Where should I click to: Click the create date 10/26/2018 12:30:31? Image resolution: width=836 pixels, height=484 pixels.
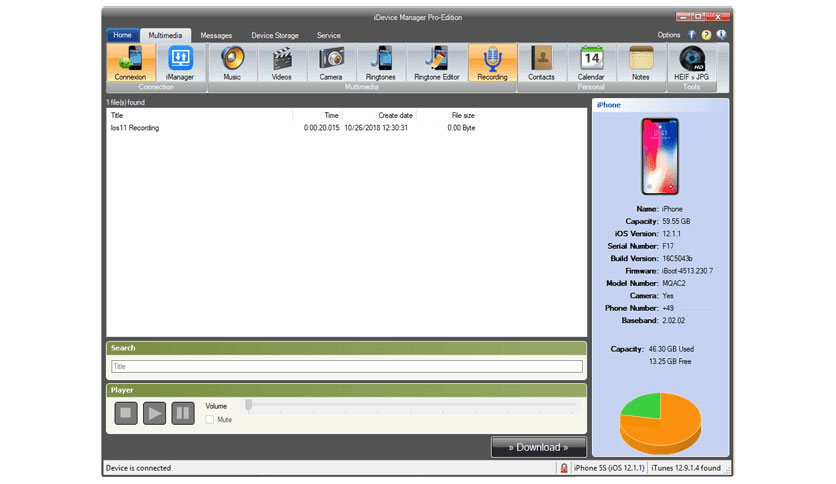point(376,128)
